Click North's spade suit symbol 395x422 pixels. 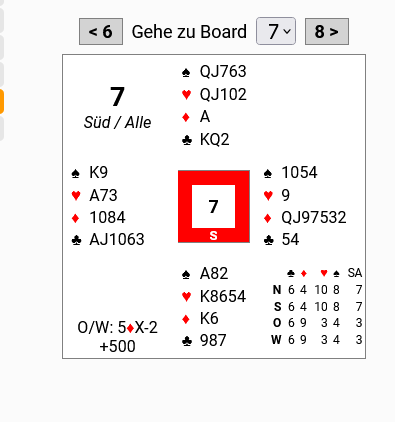186,72
